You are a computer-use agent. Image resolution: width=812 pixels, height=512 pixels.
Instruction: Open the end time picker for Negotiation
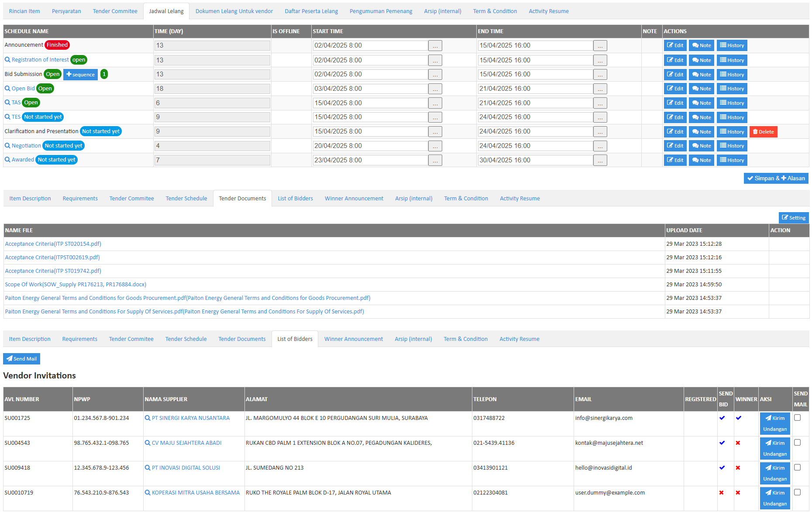[600, 146]
